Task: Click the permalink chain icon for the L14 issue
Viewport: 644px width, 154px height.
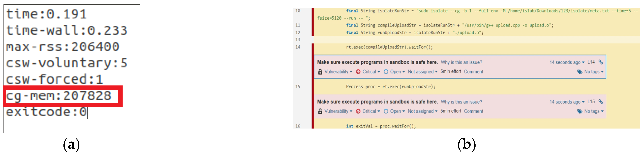Action: (600, 62)
